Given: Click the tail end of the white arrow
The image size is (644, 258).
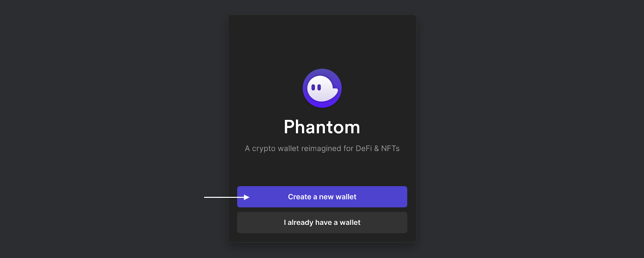Looking at the screenshot, I should [x=205, y=197].
